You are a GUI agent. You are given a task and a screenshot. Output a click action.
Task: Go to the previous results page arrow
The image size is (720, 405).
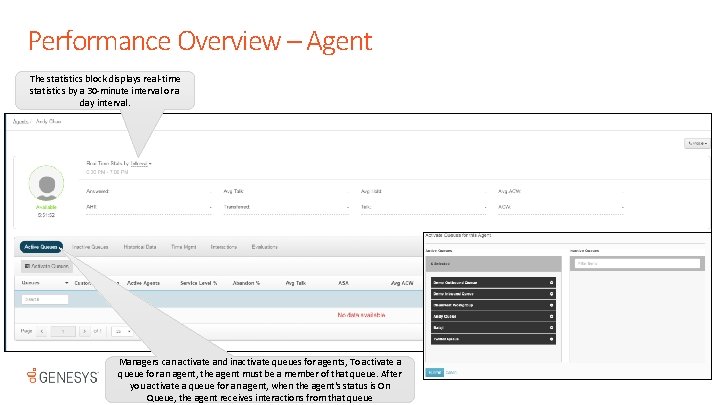click(42, 331)
